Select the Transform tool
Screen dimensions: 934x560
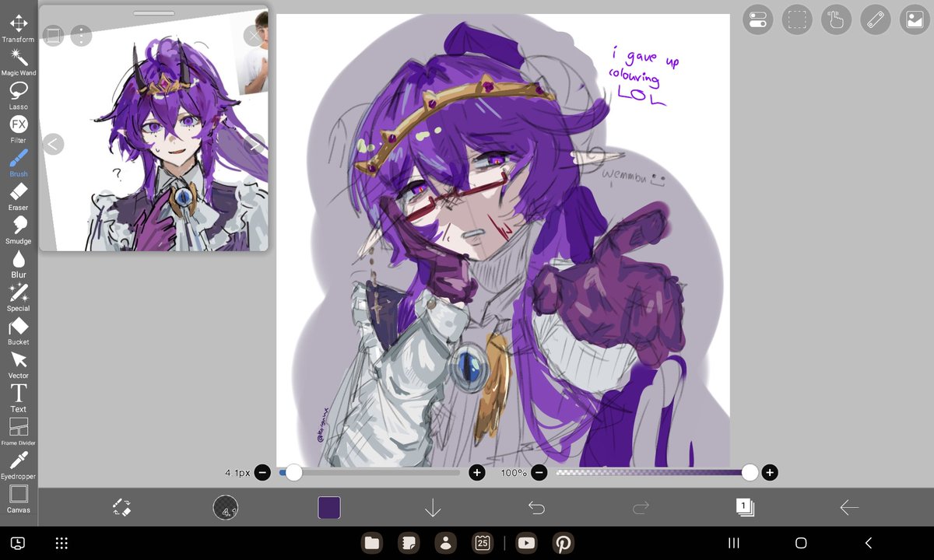point(19,28)
